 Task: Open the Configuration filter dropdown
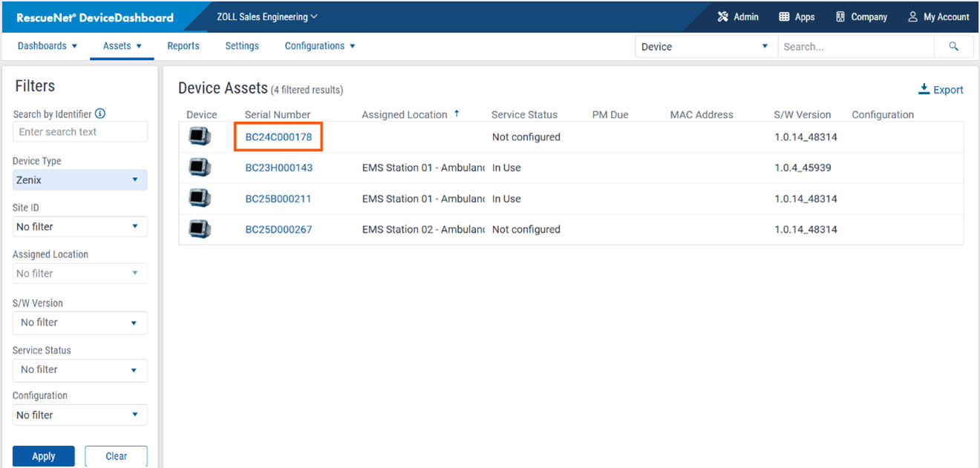(80, 415)
